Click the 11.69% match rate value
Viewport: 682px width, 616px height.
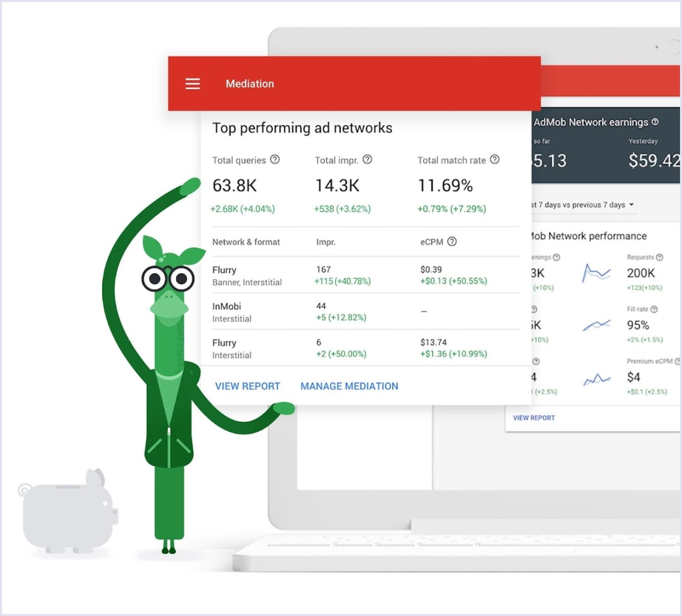[445, 185]
